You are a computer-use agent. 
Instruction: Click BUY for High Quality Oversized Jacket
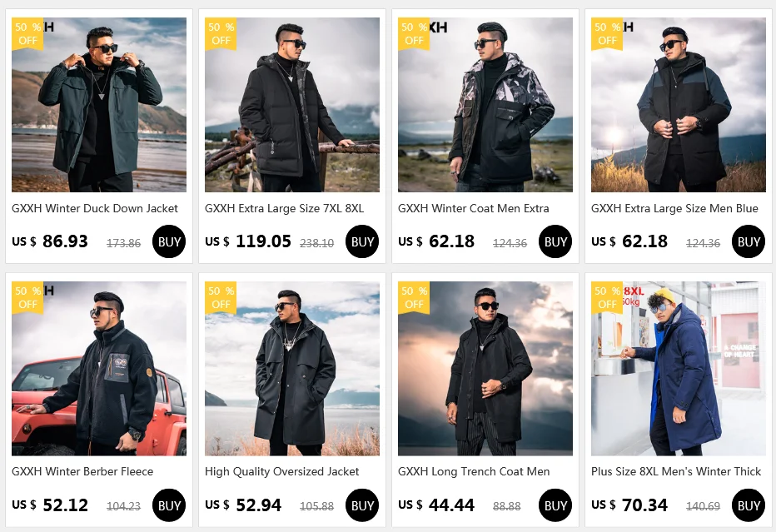(x=362, y=505)
